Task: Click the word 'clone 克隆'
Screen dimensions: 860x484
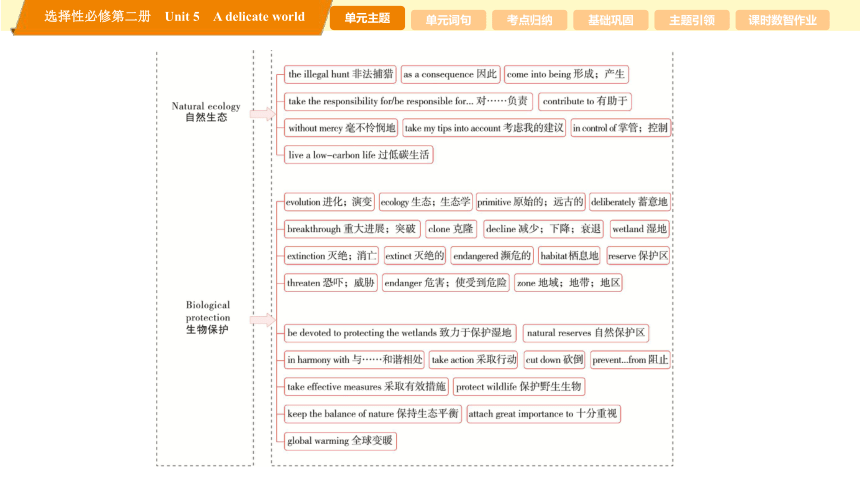Action: click(451, 229)
